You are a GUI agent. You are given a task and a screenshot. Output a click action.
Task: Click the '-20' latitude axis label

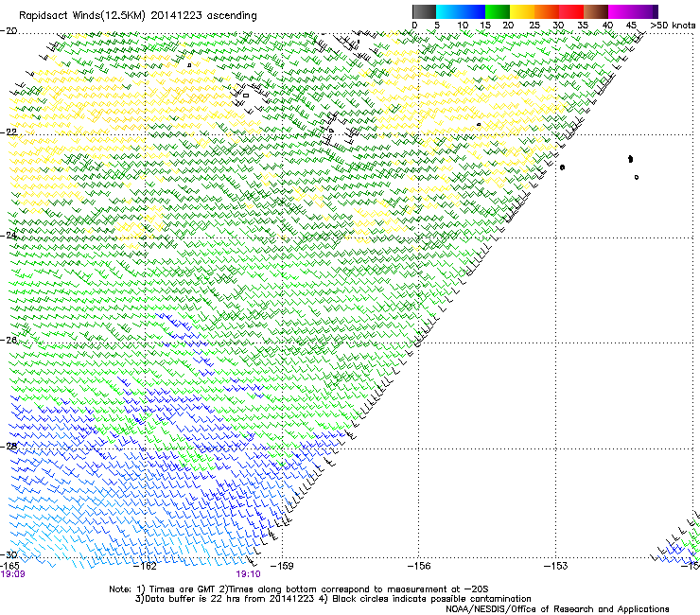tap(9, 31)
